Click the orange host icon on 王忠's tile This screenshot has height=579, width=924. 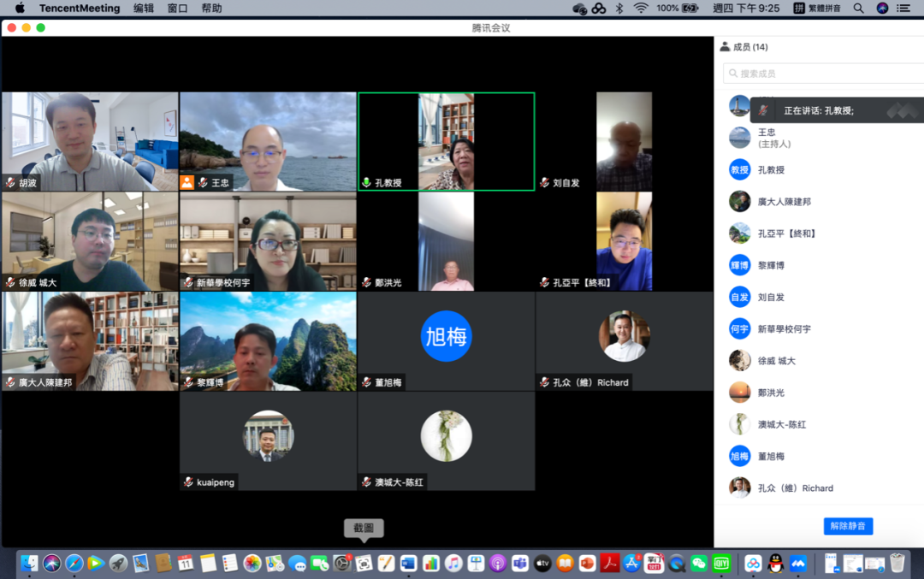[187, 183]
